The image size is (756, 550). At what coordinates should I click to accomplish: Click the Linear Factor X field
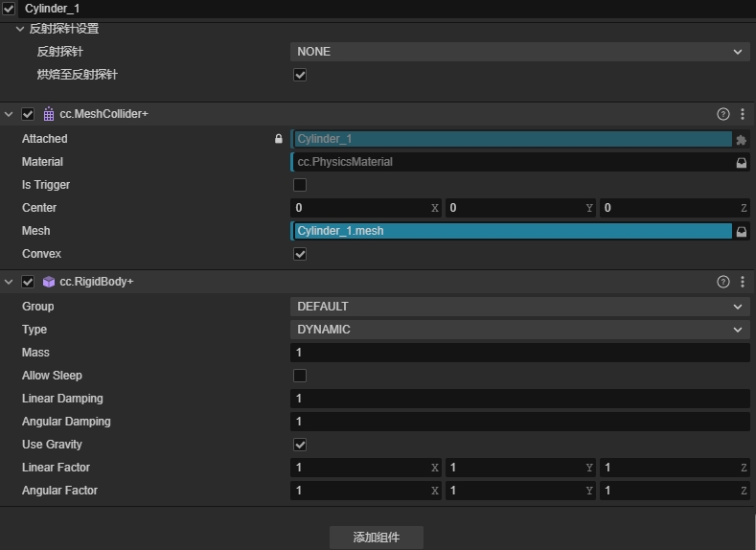365,468
